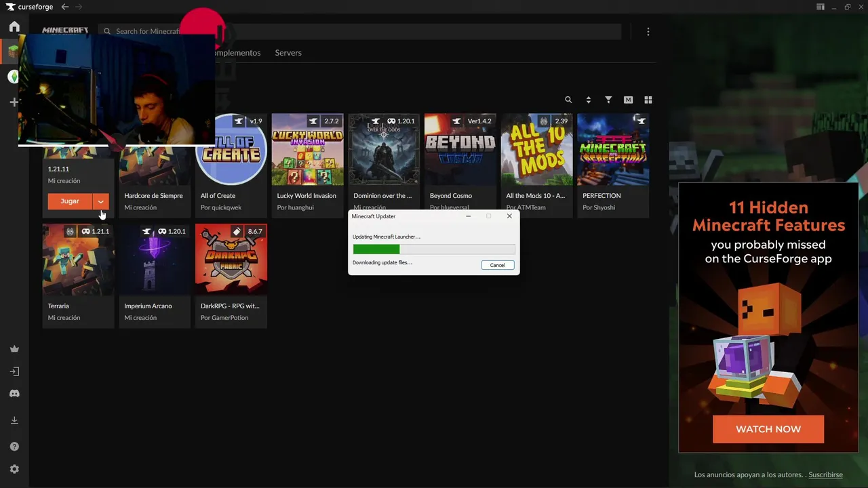This screenshot has width=868, height=488.
Task: Add a game with the plus sidebar icon
Action: pos(14,102)
